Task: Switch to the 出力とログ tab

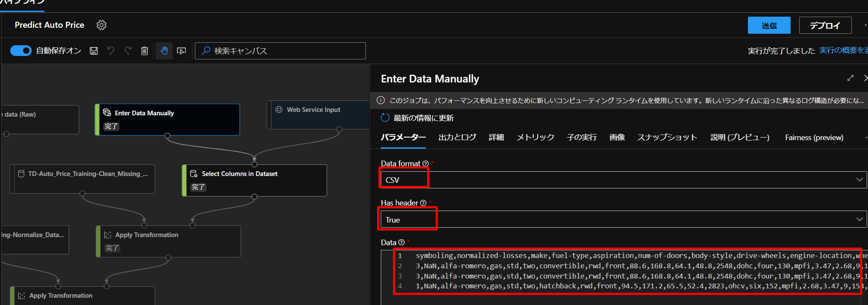Action: (x=457, y=138)
